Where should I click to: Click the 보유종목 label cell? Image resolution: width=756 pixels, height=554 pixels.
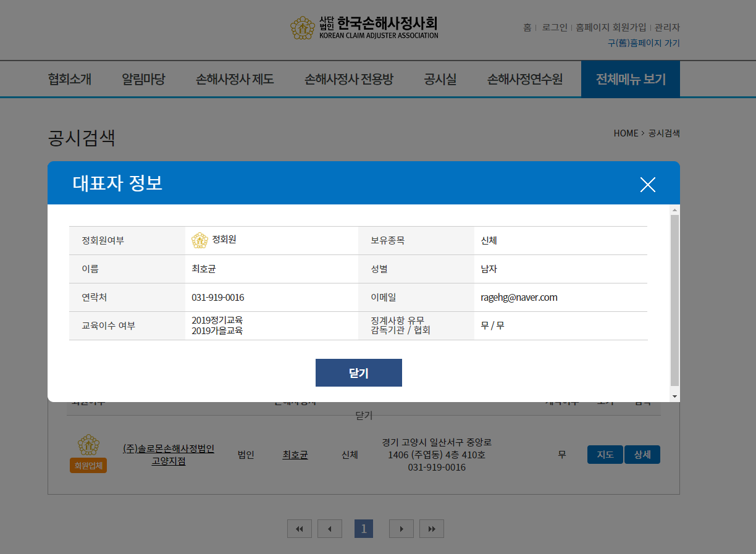(x=416, y=240)
